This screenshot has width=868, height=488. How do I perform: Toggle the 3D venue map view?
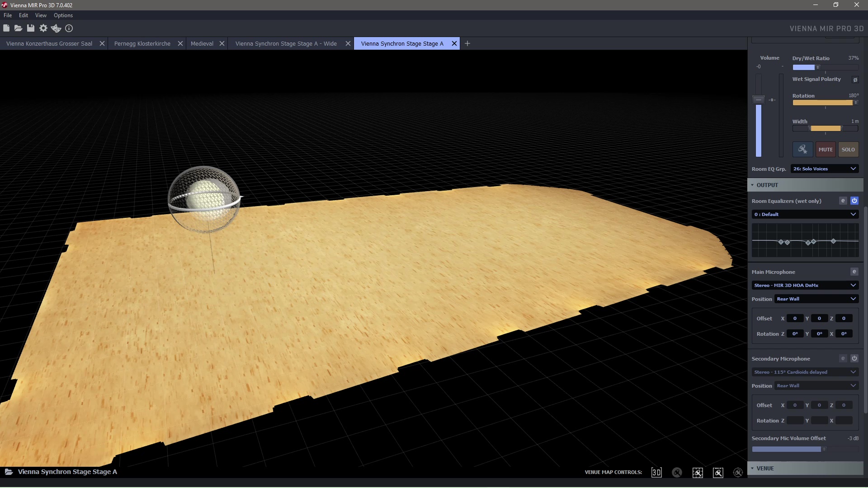656,472
